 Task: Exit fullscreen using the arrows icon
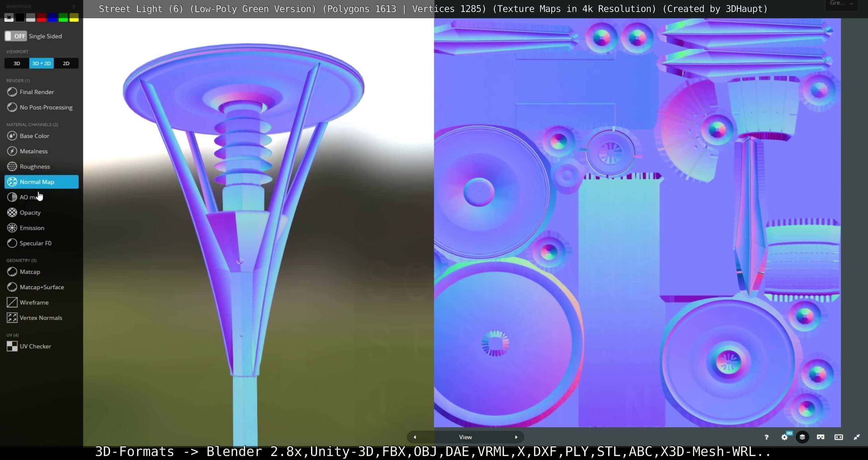tap(856, 437)
